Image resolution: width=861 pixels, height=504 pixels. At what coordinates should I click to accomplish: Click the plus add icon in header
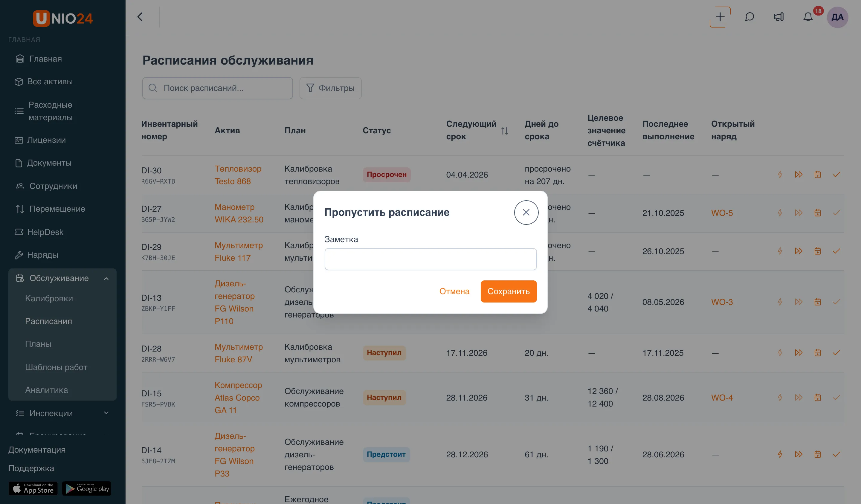tap(720, 17)
